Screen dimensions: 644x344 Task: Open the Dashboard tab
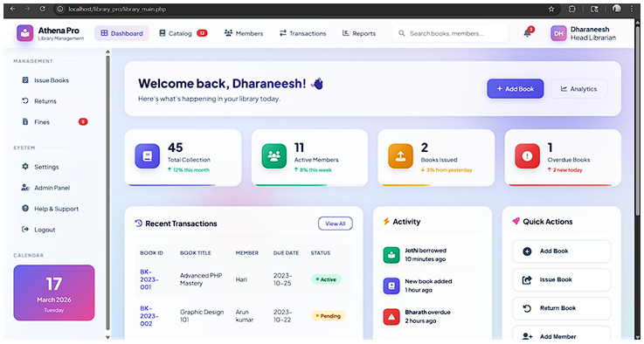122,33
